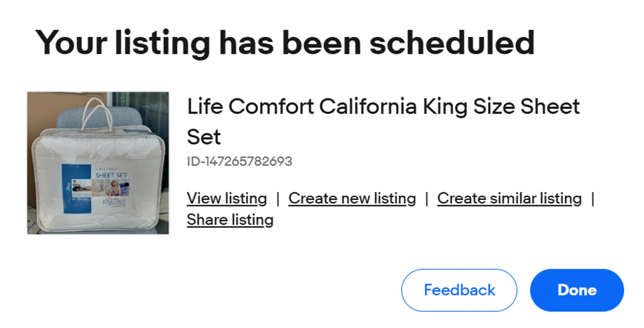Click the word 'scheduled' in the heading
Viewport: 644px width, 328px height.
452,43
